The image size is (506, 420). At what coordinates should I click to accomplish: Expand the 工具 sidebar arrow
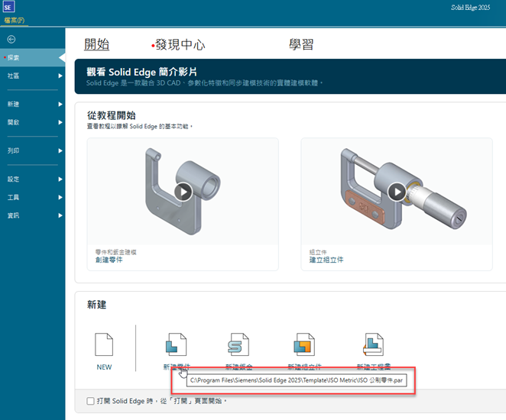(x=60, y=197)
